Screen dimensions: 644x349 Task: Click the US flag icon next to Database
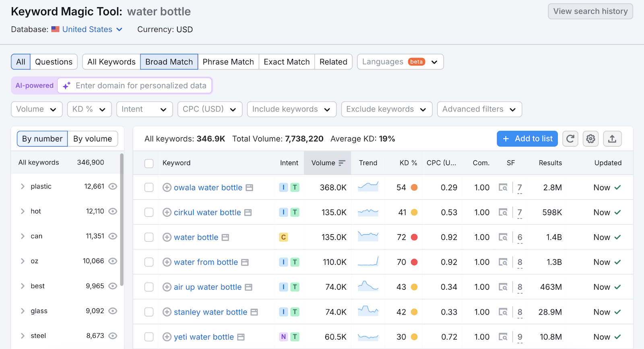coord(56,29)
